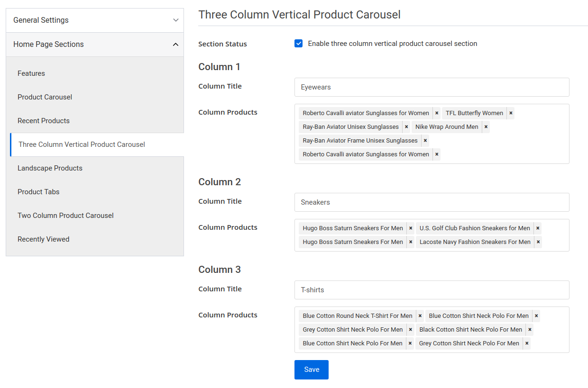Click the T-shirts column title field
The width and height of the screenshot is (588, 388).
[432, 290]
